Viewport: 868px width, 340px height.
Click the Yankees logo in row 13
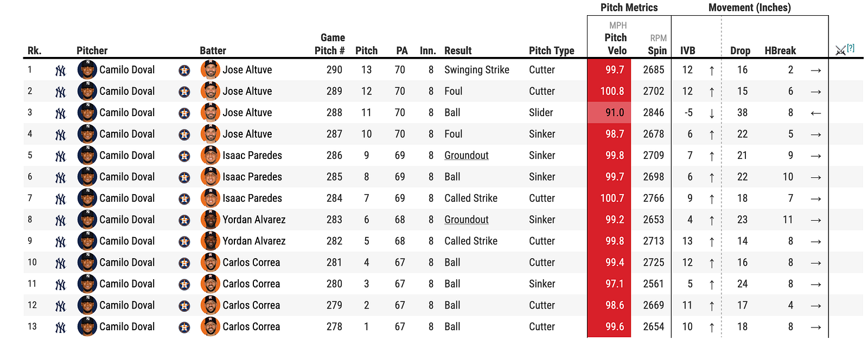(x=60, y=328)
